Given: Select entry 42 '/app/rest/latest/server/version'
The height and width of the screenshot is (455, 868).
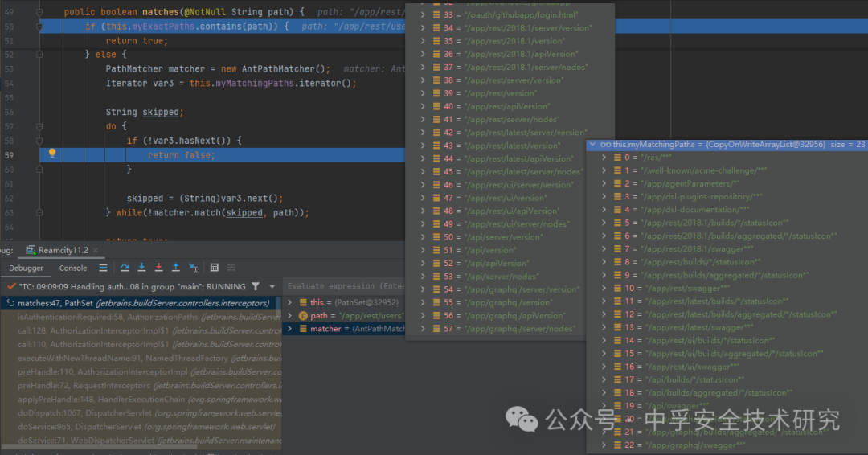Looking at the screenshot, I should coord(510,133).
